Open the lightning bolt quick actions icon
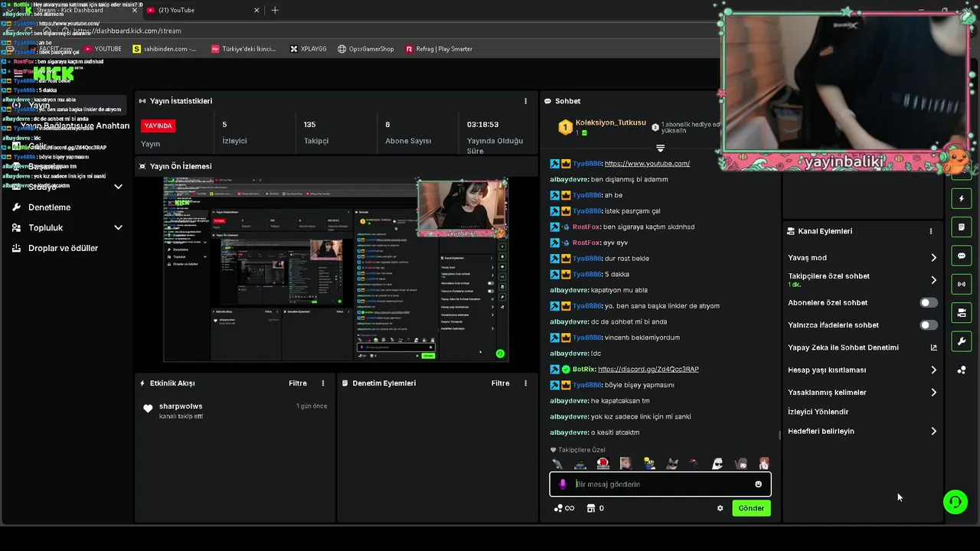The height and width of the screenshot is (551, 980). [x=962, y=199]
